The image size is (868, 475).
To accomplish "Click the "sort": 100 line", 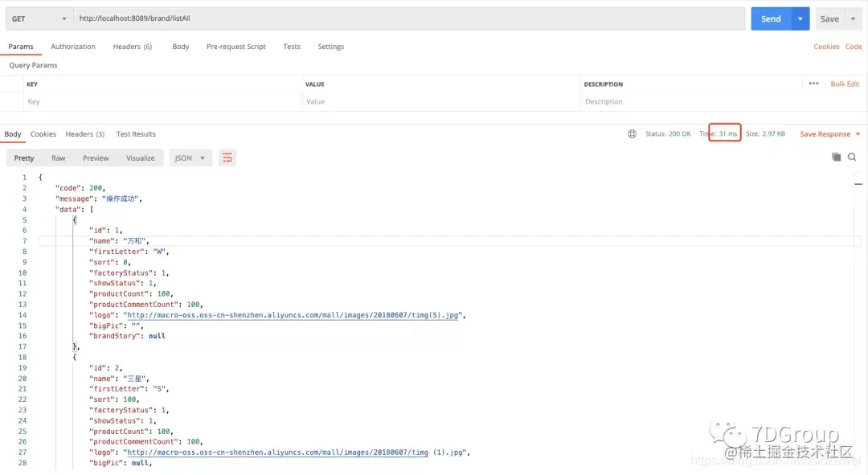I will [114, 399].
